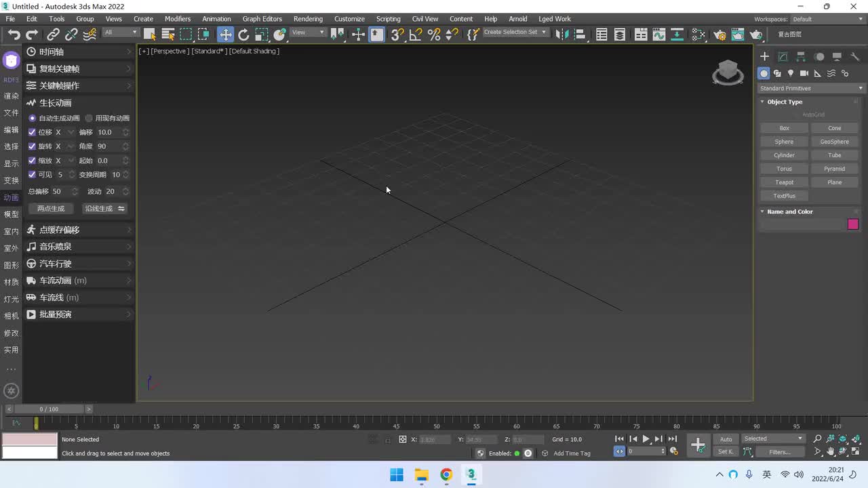Open the File menu
The width and height of the screenshot is (868, 488).
click(10, 19)
